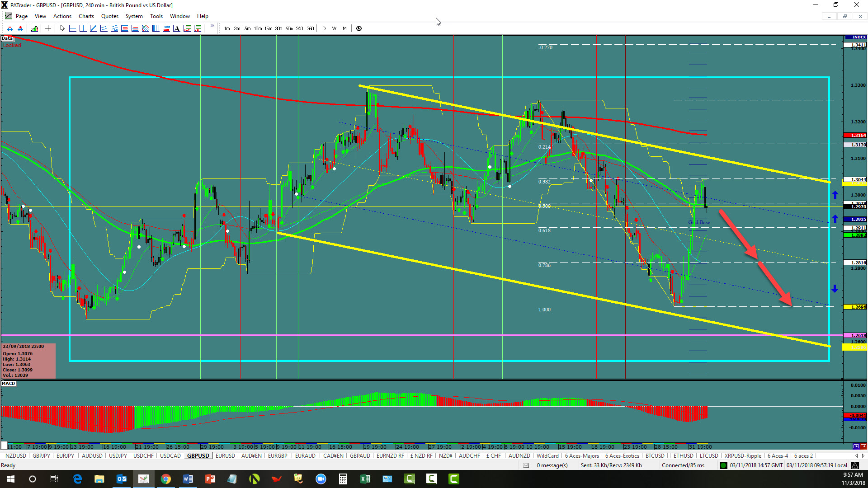Viewport: 868px width, 488px height.
Task: Expand toolbar overflow chevron
Action: (x=212, y=26)
